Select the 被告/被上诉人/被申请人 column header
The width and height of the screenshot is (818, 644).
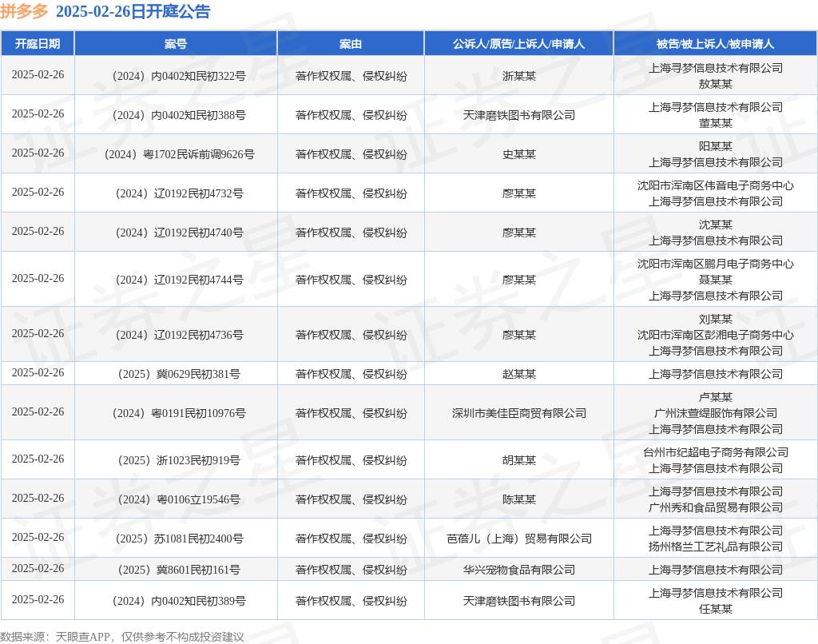click(715, 44)
